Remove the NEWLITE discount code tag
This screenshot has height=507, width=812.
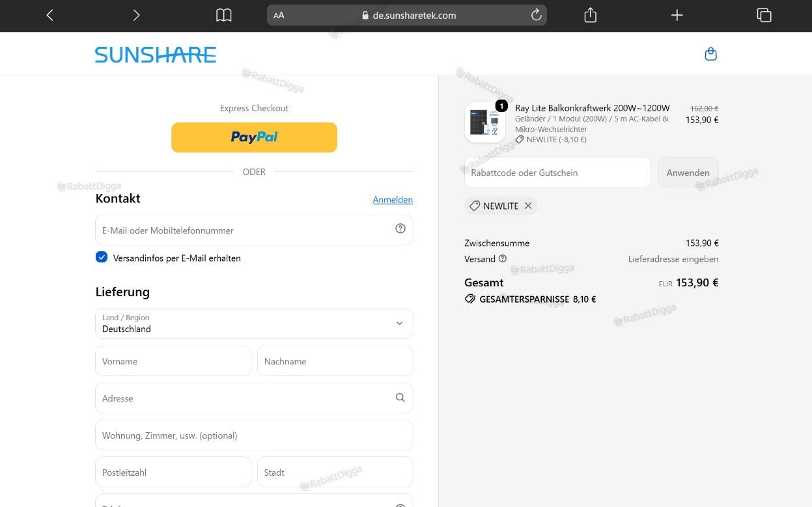528,206
